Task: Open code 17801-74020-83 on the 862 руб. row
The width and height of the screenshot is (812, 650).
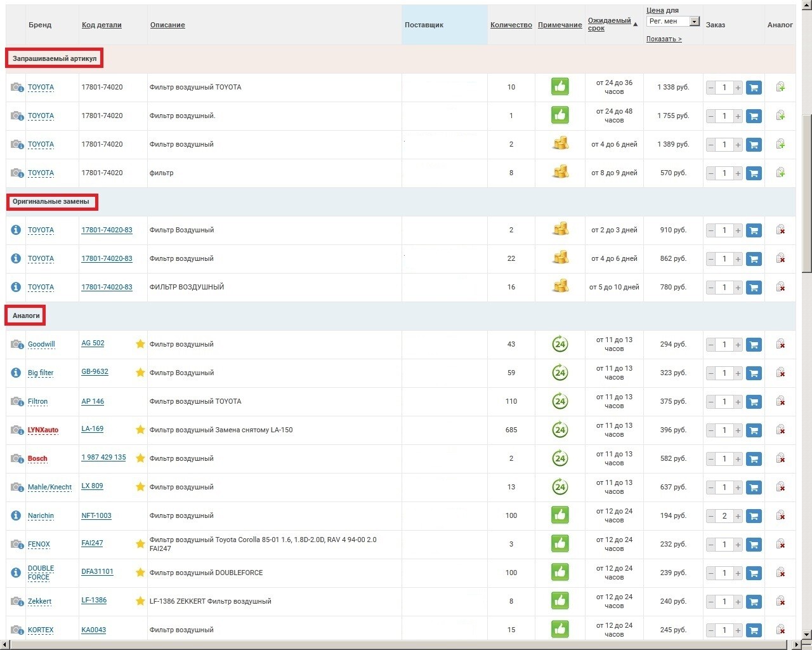Action: click(107, 258)
